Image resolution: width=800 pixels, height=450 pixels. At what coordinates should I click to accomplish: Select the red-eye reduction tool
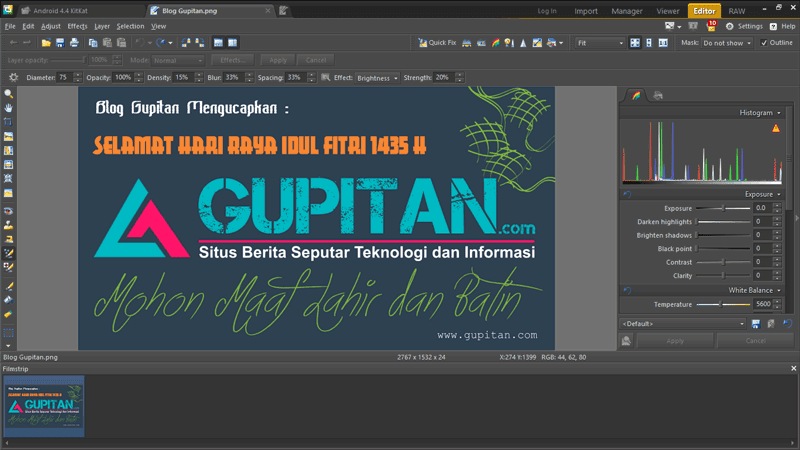9,211
